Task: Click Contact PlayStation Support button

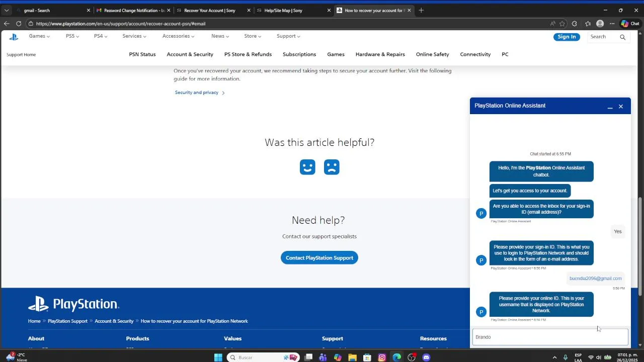Action: (319, 258)
